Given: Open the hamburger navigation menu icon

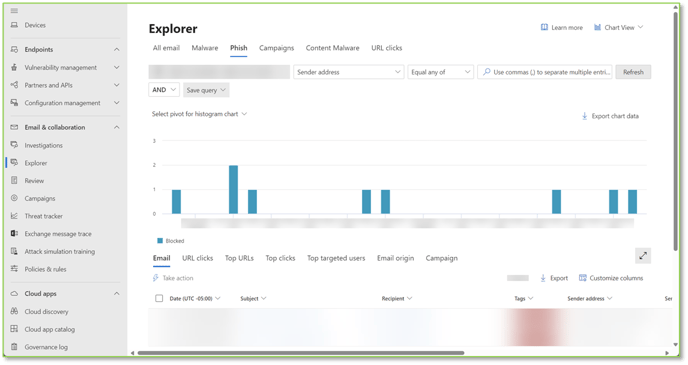Looking at the screenshot, I should coord(14,11).
